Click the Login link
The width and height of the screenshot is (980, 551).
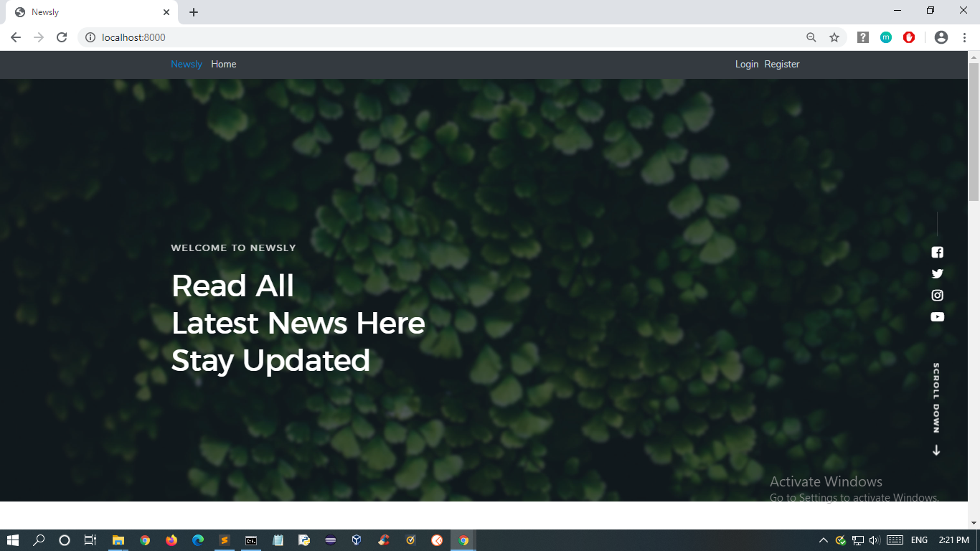point(747,64)
